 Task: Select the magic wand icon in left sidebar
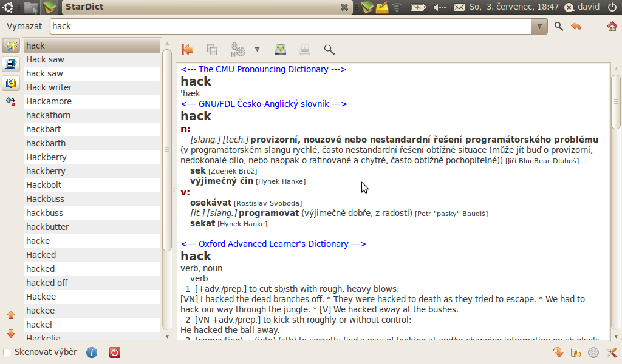pyautogui.click(x=11, y=46)
